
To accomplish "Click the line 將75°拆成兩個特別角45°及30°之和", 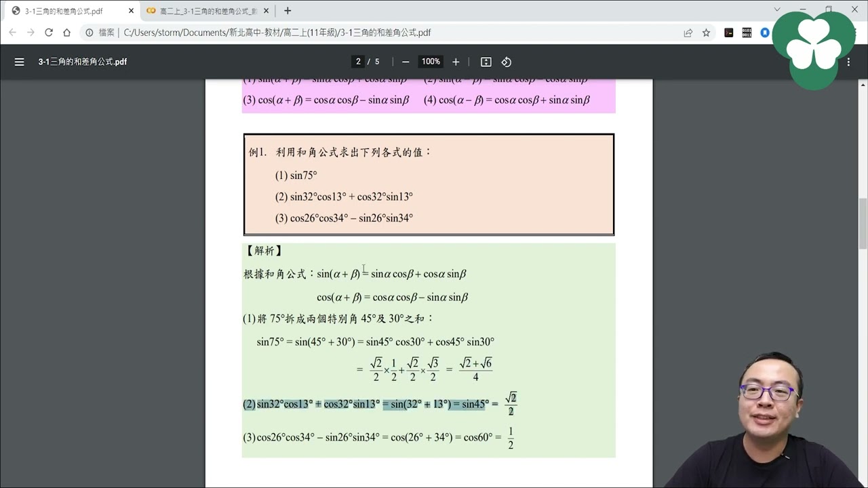I will (x=338, y=319).
